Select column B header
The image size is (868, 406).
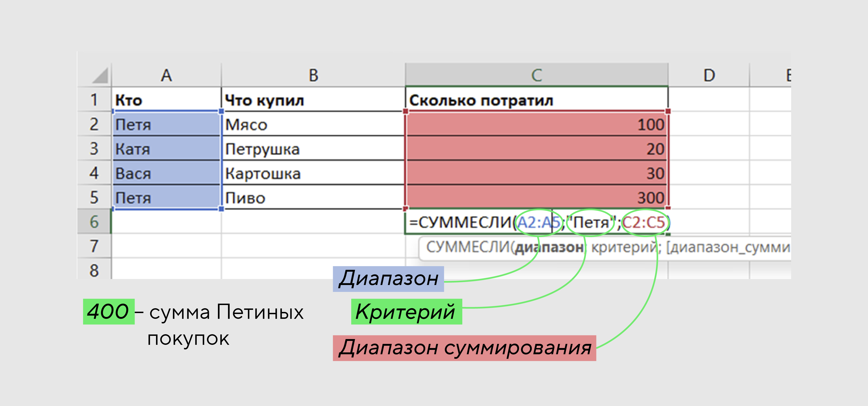(x=313, y=75)
